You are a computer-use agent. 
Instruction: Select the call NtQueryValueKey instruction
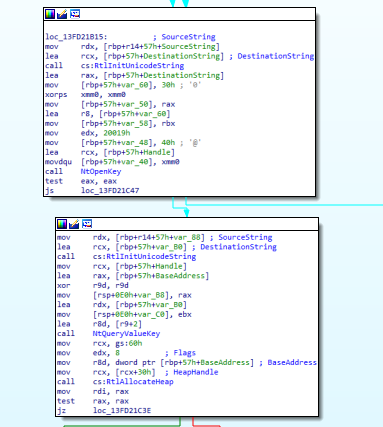(x=108, y=334)
